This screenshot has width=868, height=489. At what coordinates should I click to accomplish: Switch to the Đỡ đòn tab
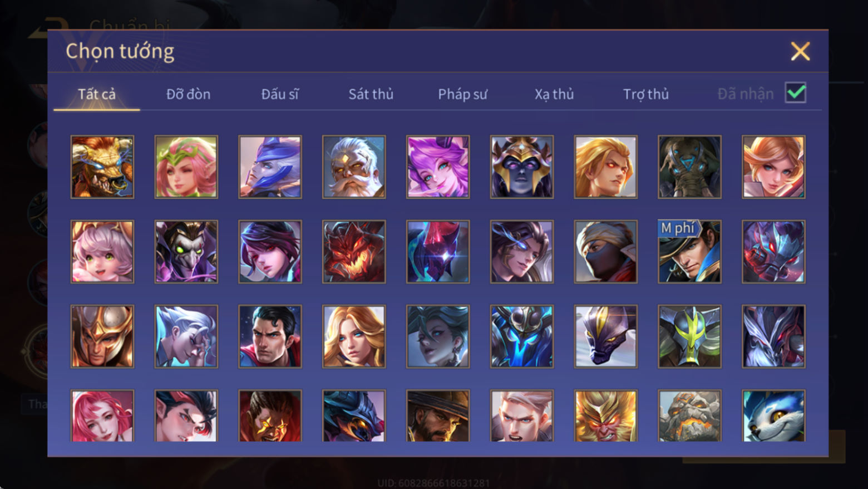pos(189,94)
